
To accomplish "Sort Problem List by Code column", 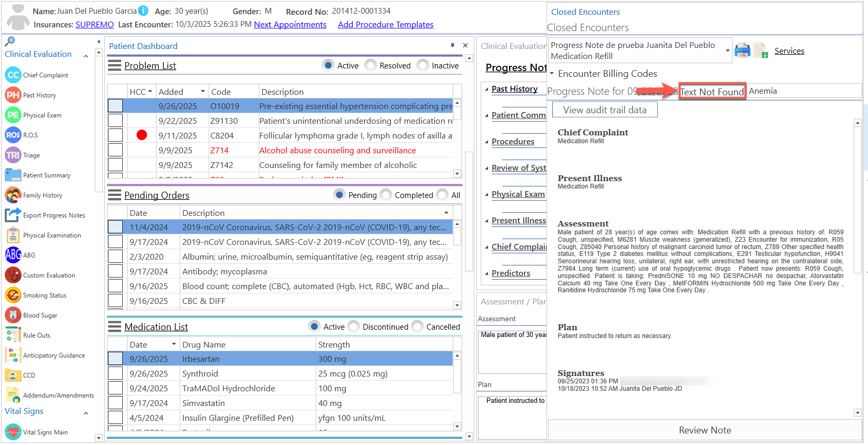I will [x=234, y=92].
